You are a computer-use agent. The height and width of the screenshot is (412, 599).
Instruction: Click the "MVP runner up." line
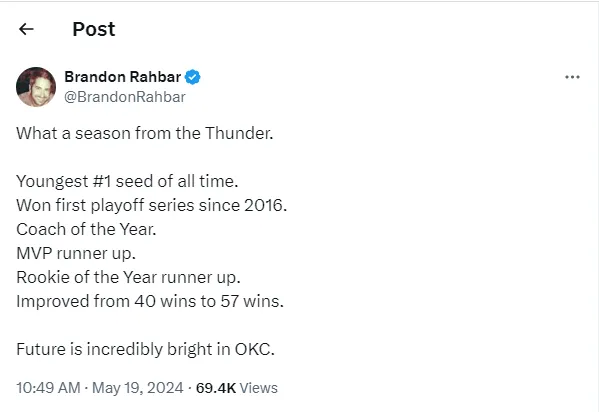76,253
